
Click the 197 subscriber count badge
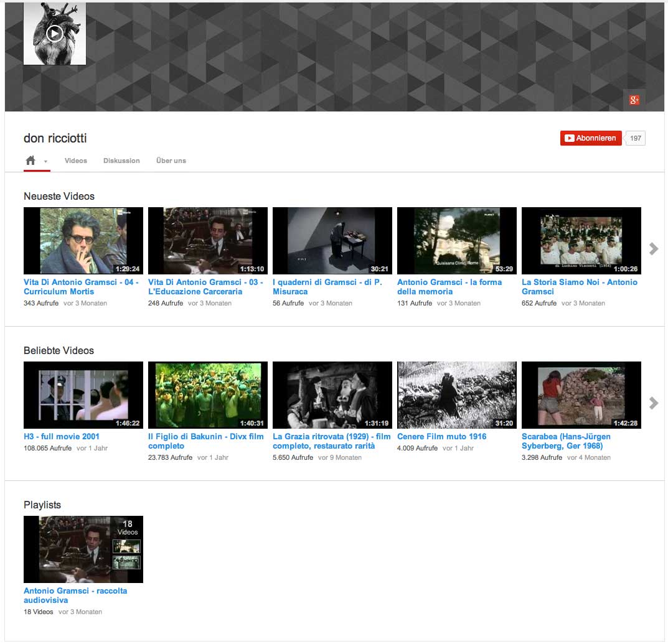click(x=635, y=138)
